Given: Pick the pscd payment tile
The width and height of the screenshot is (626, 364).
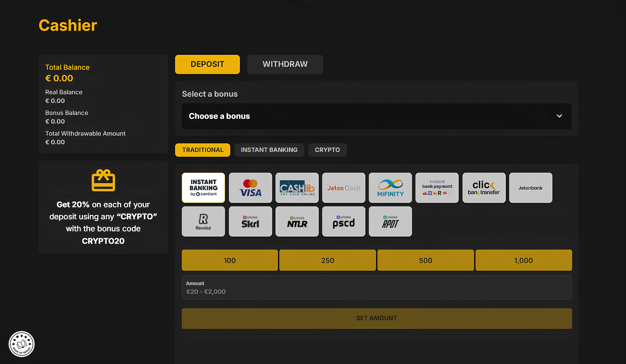Looking at the screenshot, I should click(344, 221).
